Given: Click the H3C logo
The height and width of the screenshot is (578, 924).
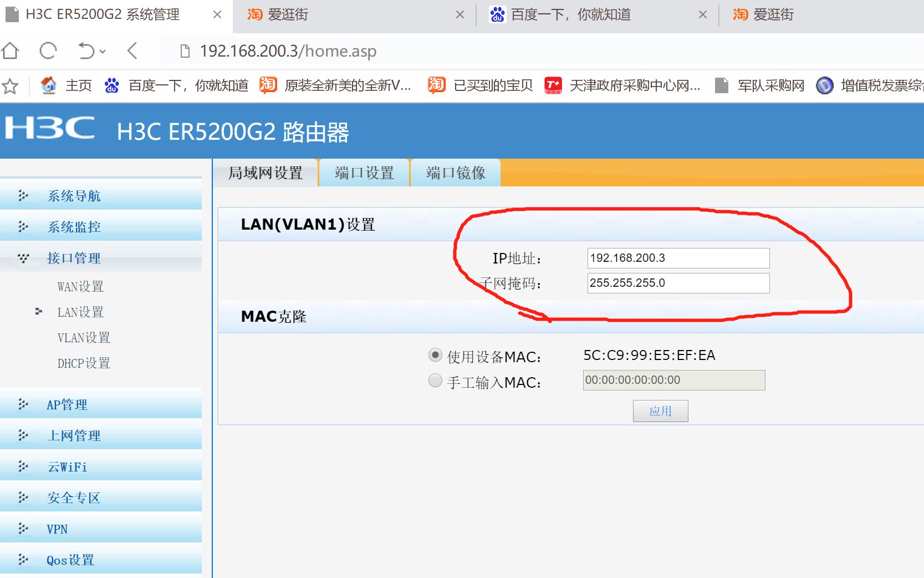Looking at the screenshot, I should click(50, 128).
